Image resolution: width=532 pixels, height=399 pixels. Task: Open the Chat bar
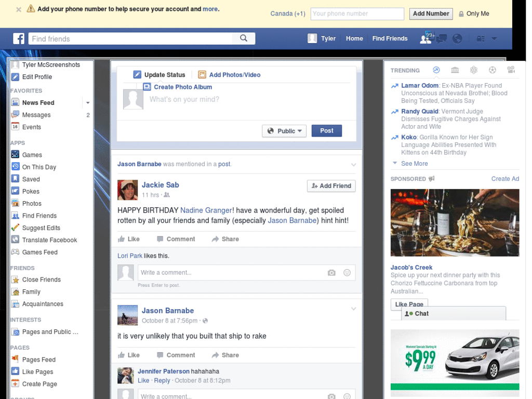click(x=453, y=313)
